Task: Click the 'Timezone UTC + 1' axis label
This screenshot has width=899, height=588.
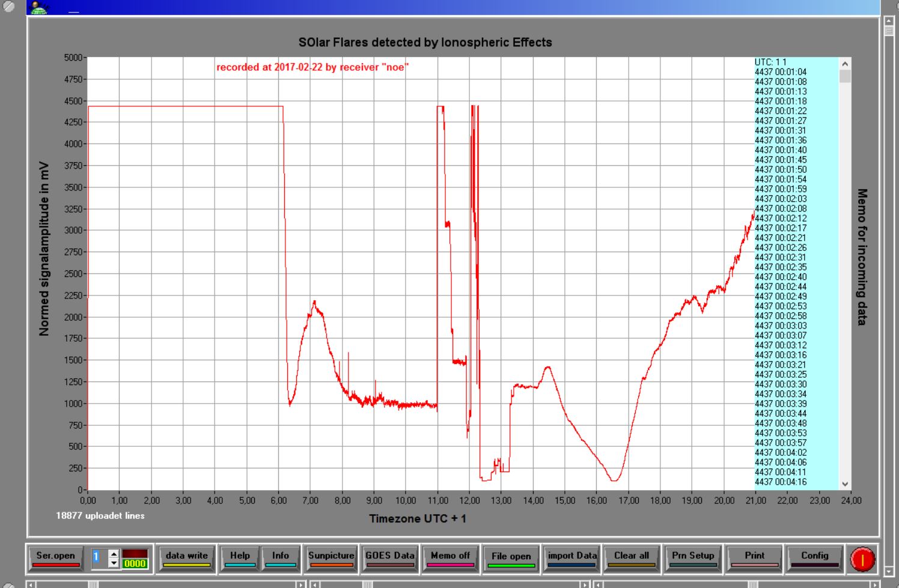Action: click(418, 518)
